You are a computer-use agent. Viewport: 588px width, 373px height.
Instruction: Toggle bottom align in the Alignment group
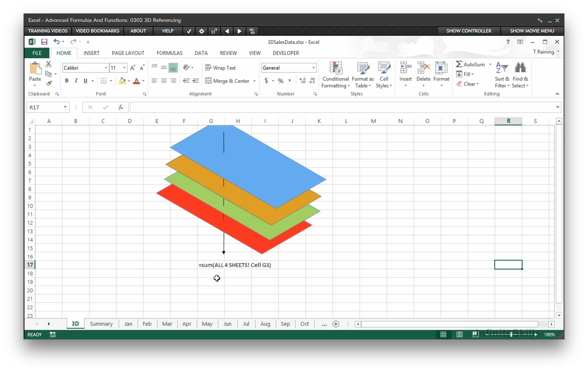(x=173, y=68)
